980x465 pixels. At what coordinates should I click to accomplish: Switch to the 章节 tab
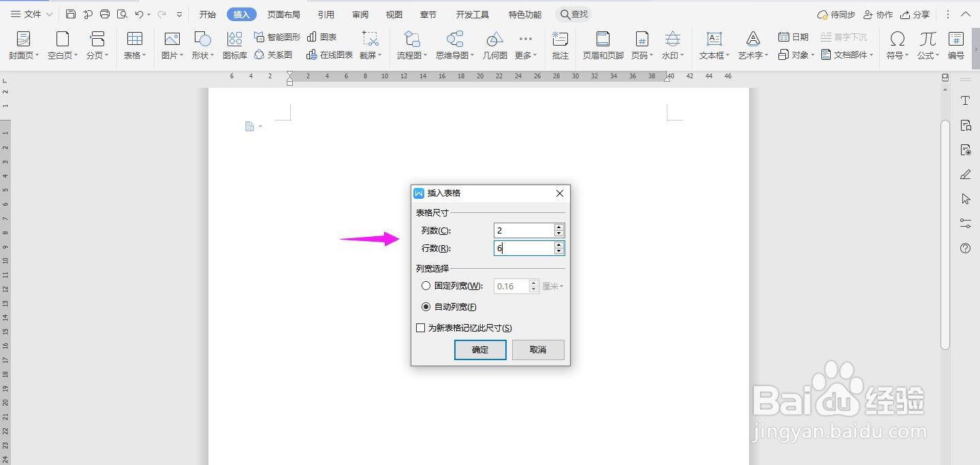pos(428,14)
